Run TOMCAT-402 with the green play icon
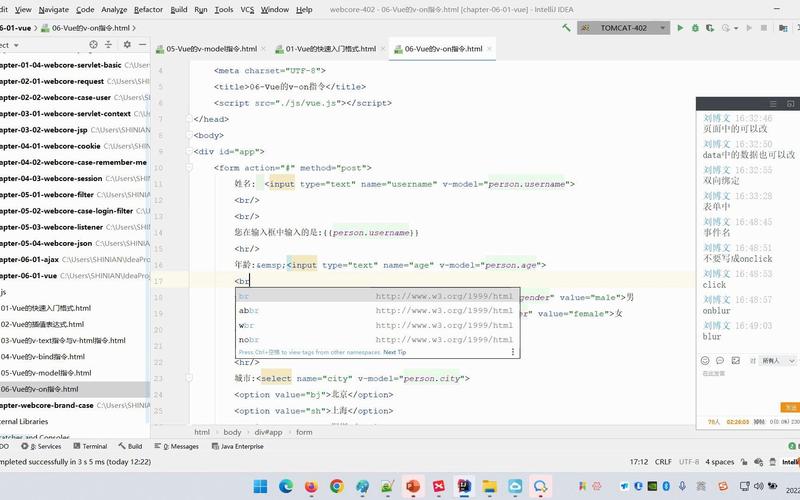Image resolution: width=800 pixels, height=500 pixels. tap(680, 28)
